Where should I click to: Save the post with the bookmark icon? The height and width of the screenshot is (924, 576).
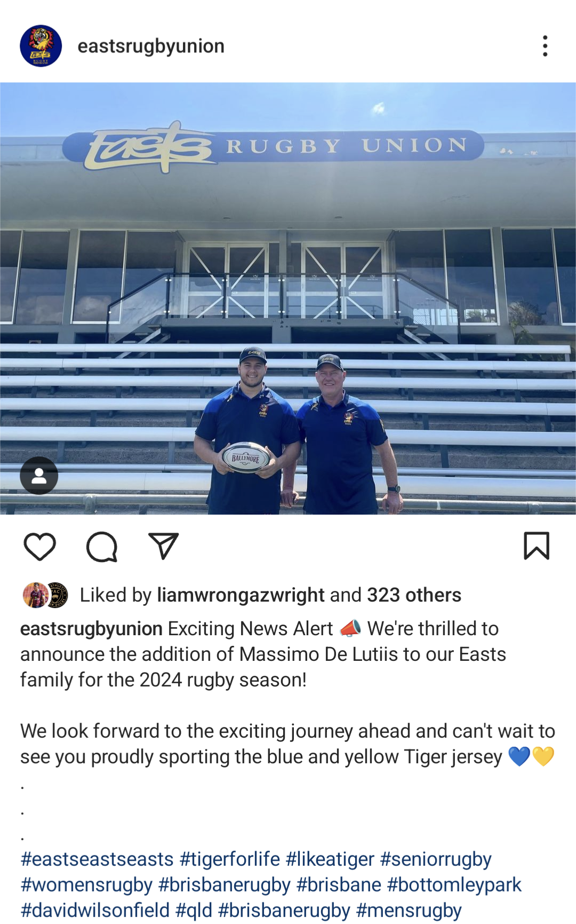click(x=537, y=546)
